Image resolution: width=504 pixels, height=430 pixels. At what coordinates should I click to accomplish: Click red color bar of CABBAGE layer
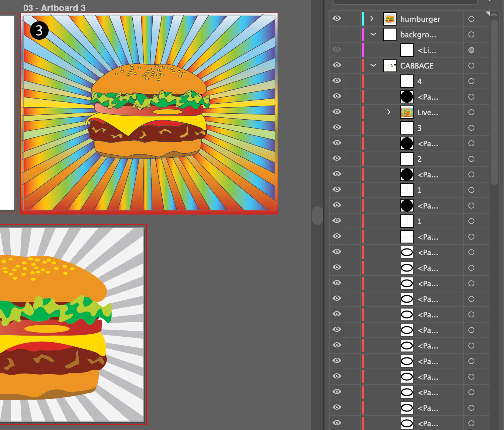(x=362, y=66)
